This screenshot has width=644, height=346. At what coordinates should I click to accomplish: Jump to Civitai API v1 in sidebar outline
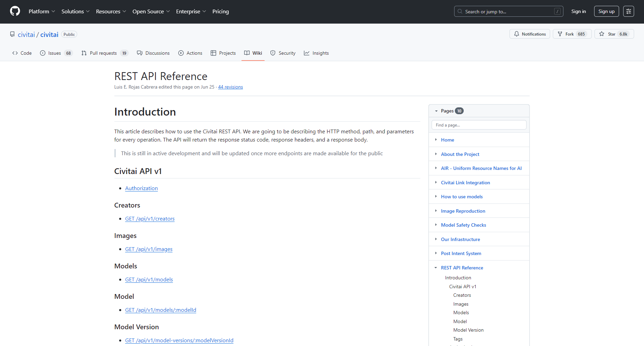click(x=463, y=287)
